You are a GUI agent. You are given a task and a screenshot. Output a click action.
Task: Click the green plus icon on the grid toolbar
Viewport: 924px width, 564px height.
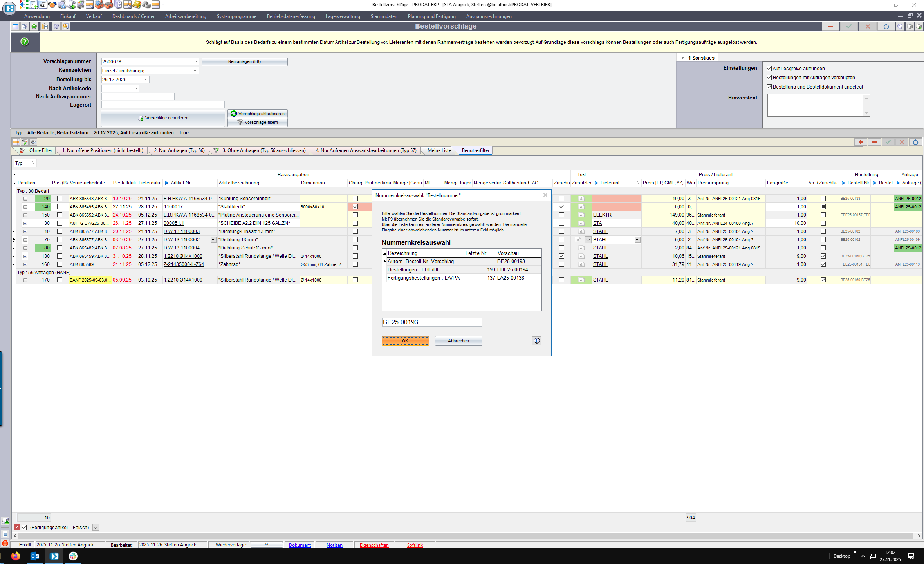861,142
